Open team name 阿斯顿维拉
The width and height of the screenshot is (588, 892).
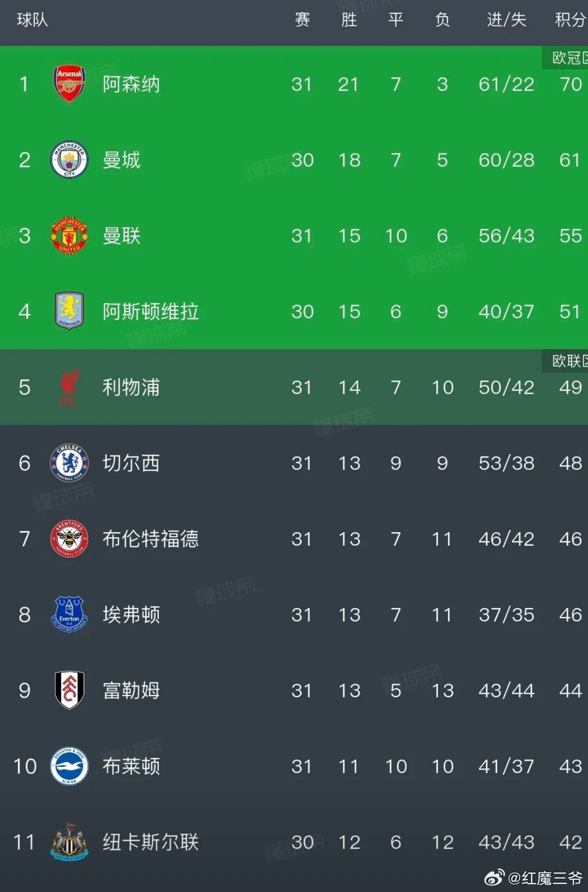click(150, 311)
